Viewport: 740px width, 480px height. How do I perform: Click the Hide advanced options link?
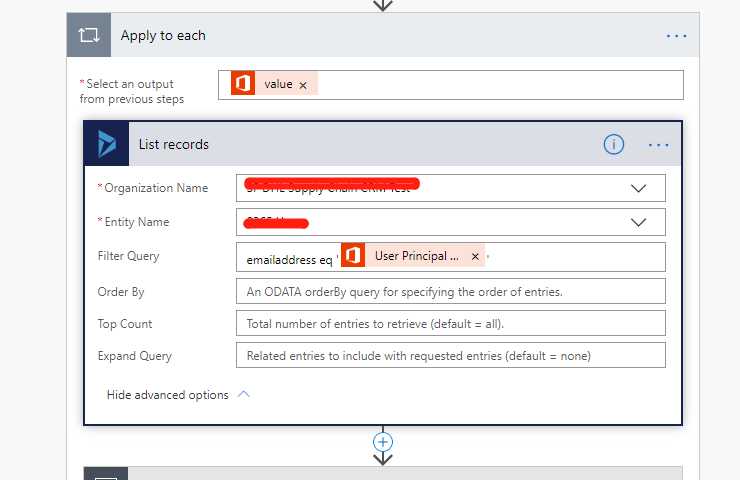pos(167,395)
